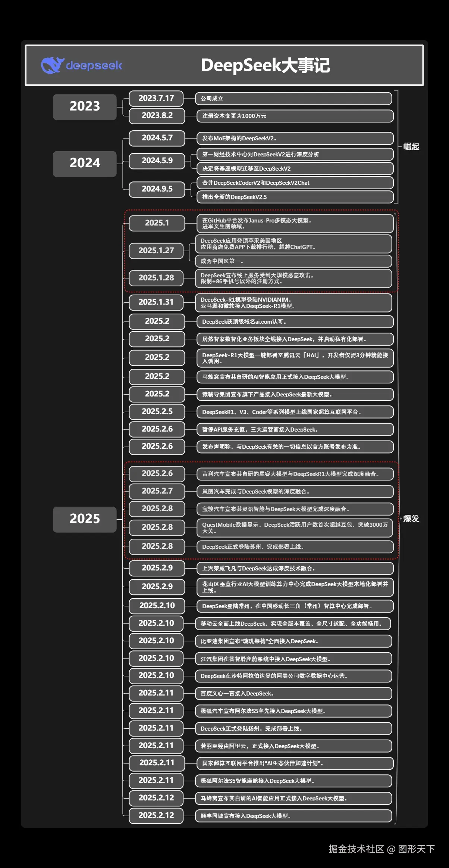Viewport: 449px width, 868px height.
Task: Click the Janus-Pro多模态大模型 event box
Action: tap(295, 224)
